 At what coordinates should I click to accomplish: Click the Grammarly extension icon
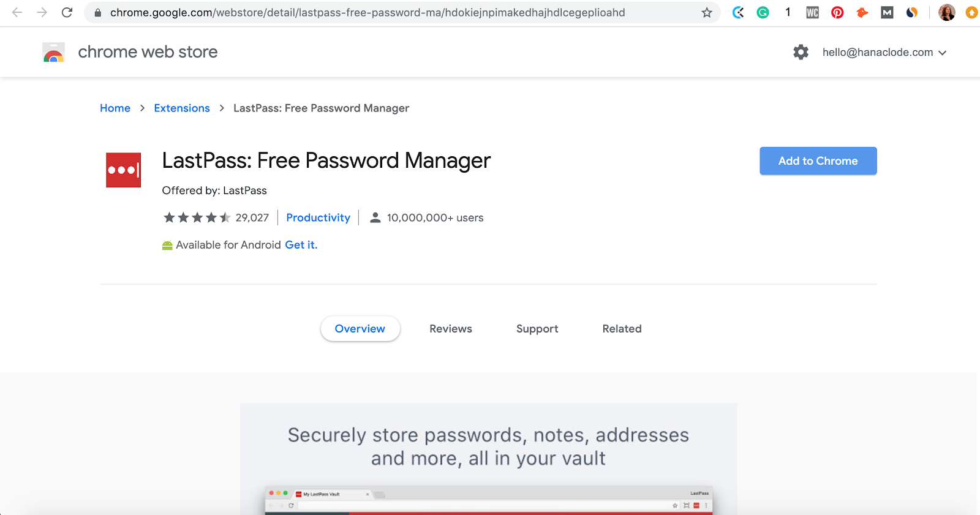[763, 12]
